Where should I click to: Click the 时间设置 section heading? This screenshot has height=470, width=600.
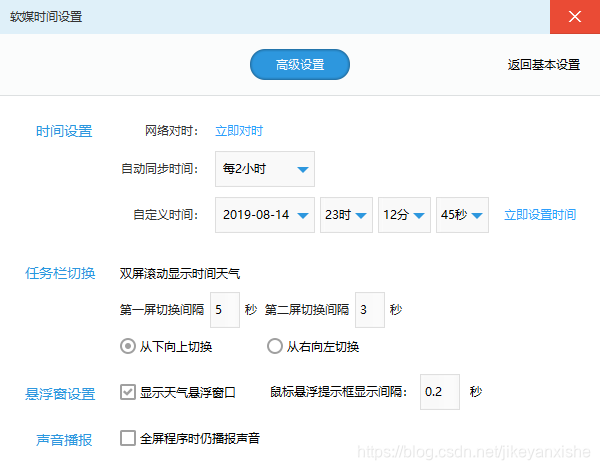[x=64, y=131]
